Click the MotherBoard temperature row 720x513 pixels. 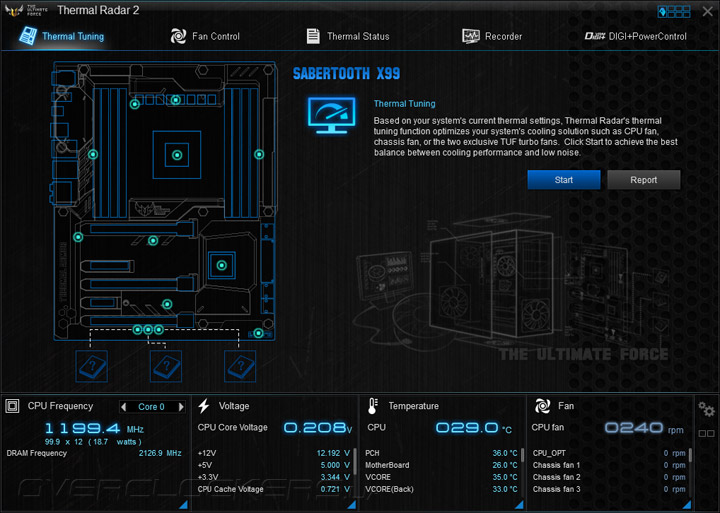[441, 465]
